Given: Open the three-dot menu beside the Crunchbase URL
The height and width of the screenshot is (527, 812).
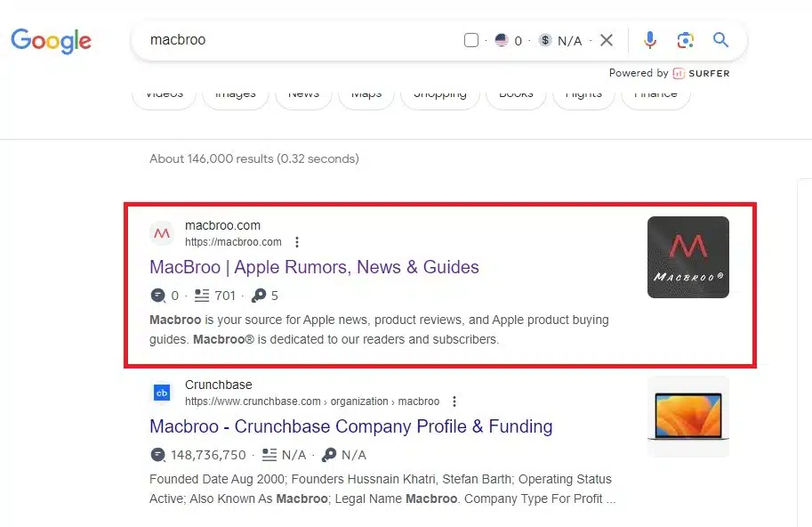Looking at the screenshot, I should [454, 401].
